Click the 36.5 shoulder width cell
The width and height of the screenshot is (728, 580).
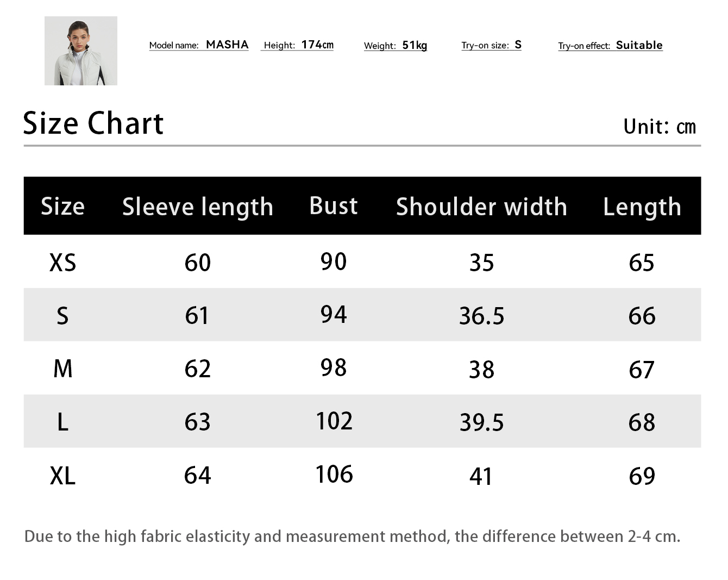481,316
